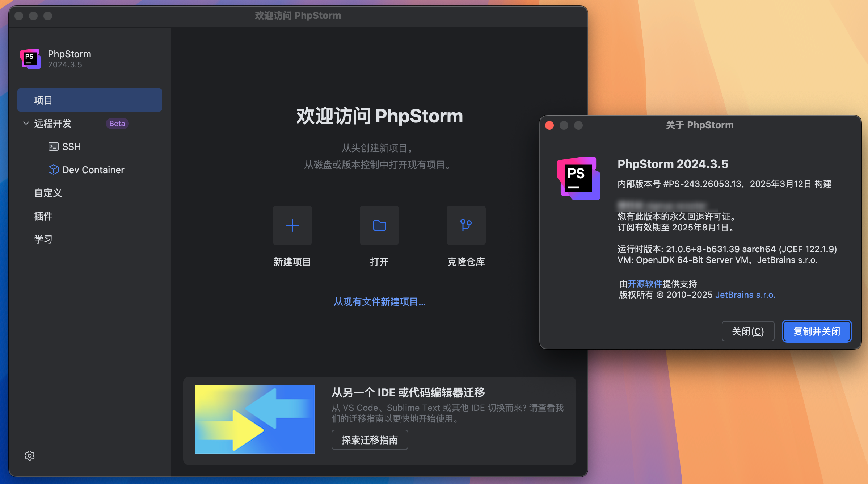The image size is (868, 484).
Task: Collapse the 远程开发 section chevron
Action: coord(26,123)
